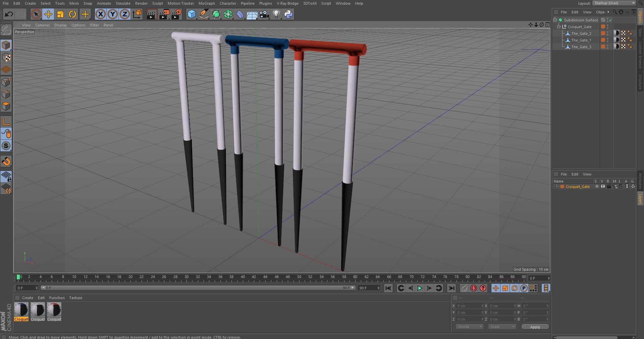Switch to Points mode

coord(6,82)
